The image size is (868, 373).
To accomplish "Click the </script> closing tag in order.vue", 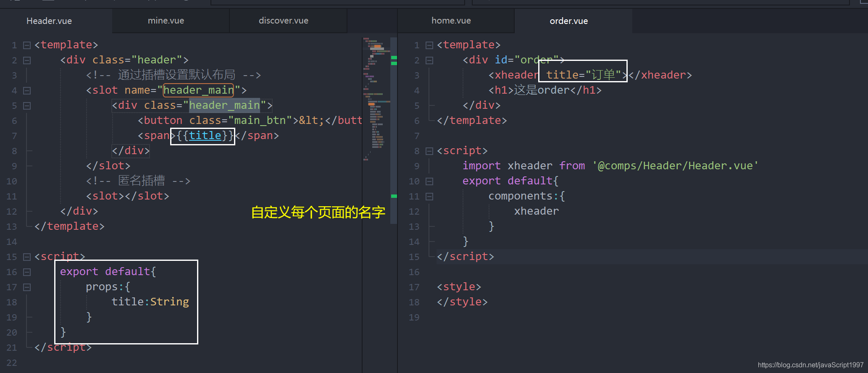I will 466,256.
